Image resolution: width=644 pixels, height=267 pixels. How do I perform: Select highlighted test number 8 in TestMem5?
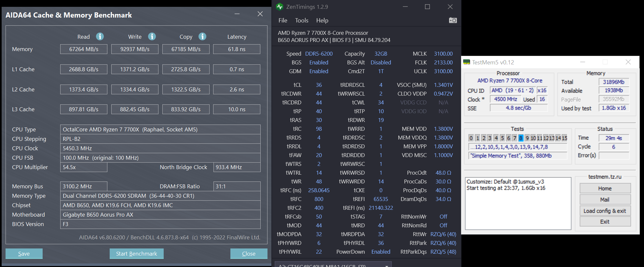[x=521, y=138]
